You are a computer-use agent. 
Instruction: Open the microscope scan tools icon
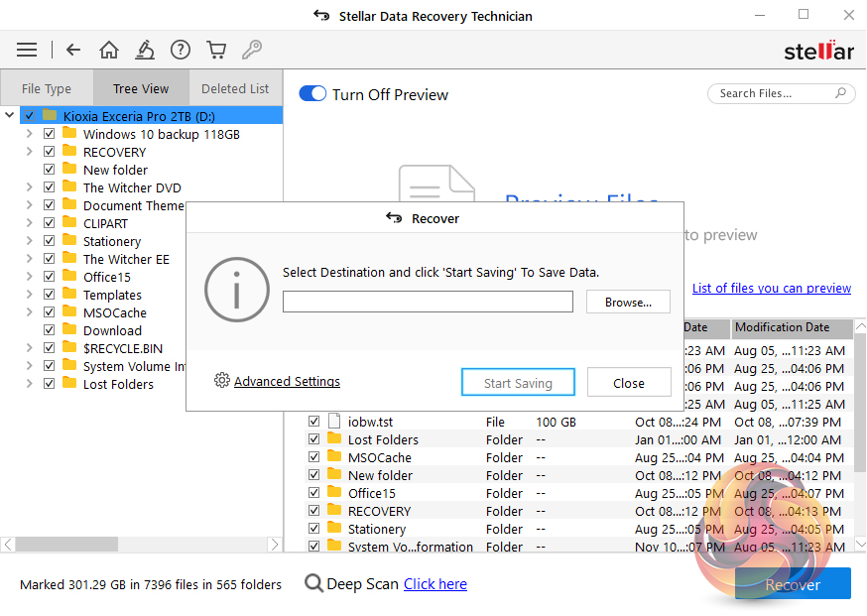tap(145, 50)
